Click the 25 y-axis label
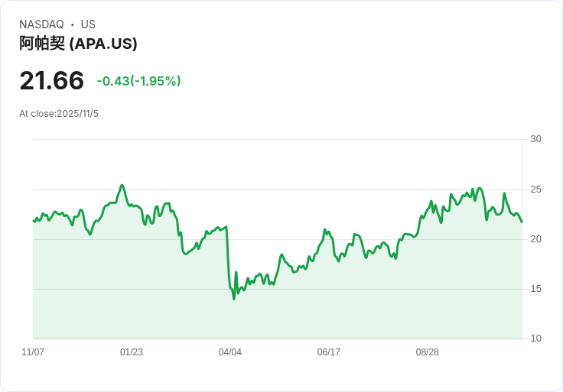Screen dimensions: 563x392 point(535,190)
